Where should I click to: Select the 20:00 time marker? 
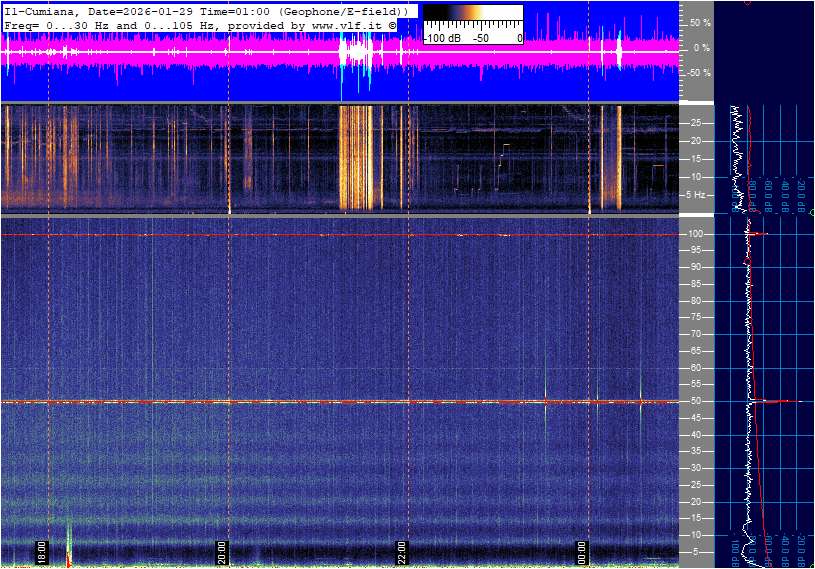tap(222, 551)
